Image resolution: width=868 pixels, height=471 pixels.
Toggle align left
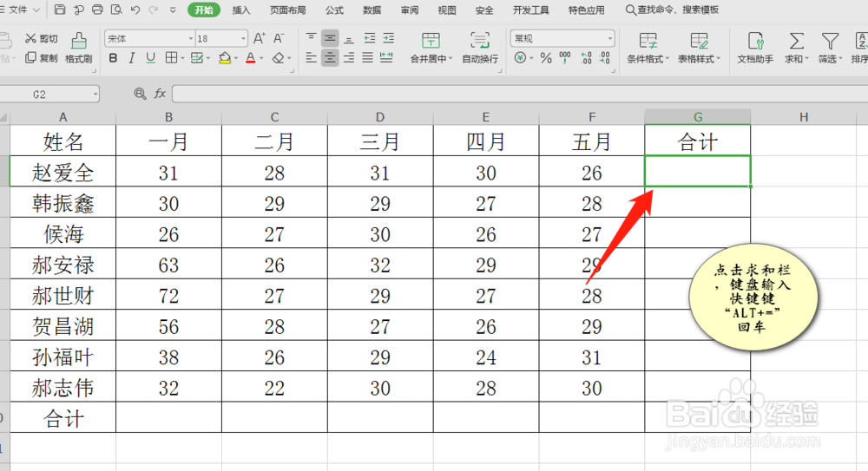[311, 57]
